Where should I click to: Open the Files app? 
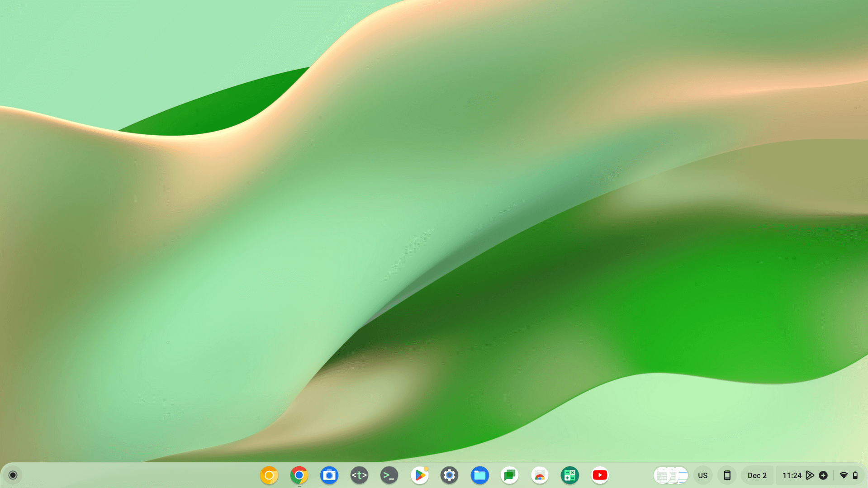(479, 475)
